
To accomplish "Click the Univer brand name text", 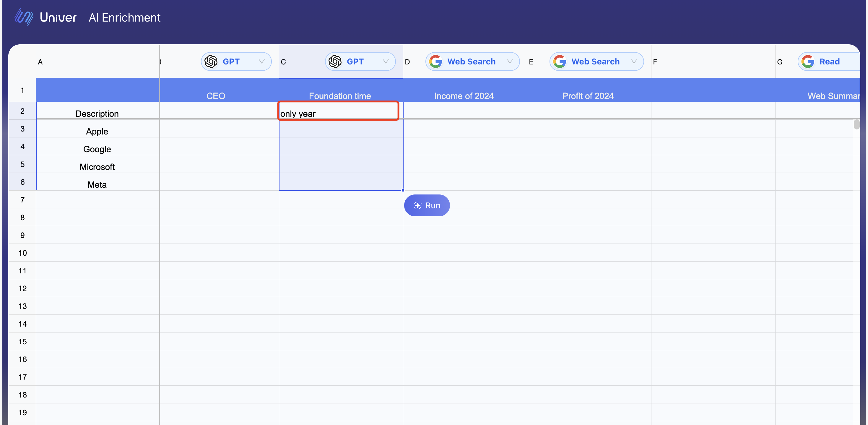I will click(x=58, y=17).
